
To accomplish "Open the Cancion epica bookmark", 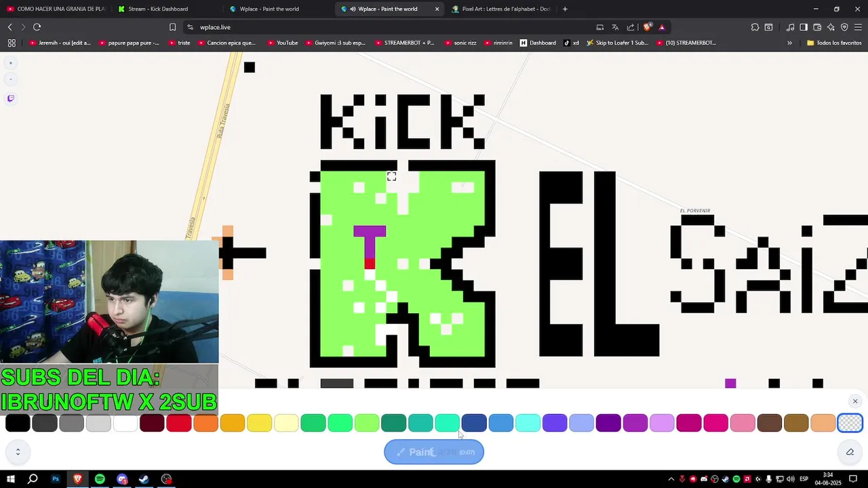I will 227,43.
